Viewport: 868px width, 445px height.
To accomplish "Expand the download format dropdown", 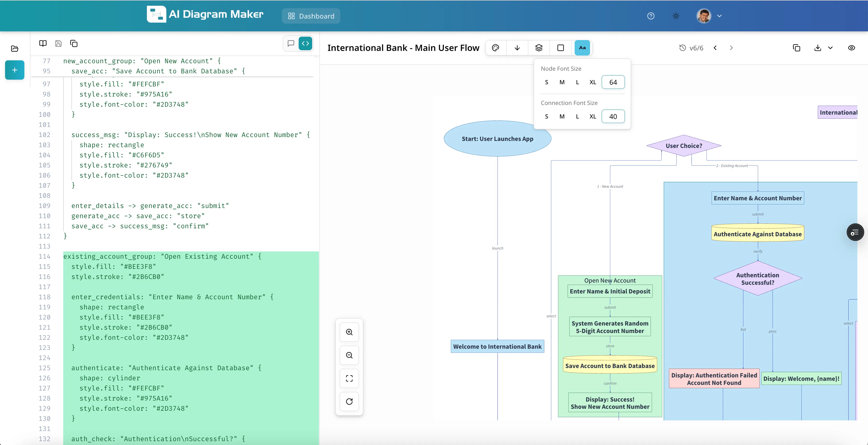I will [830, 48].
